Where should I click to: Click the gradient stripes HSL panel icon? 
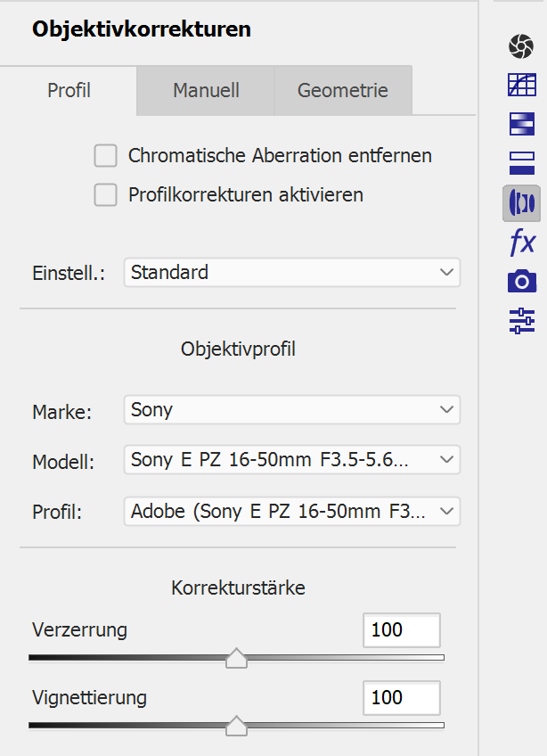click(521, 124)
